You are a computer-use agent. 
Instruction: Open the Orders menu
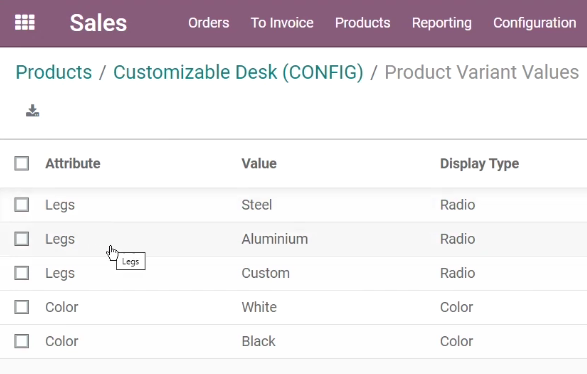(x=209, y=23)
